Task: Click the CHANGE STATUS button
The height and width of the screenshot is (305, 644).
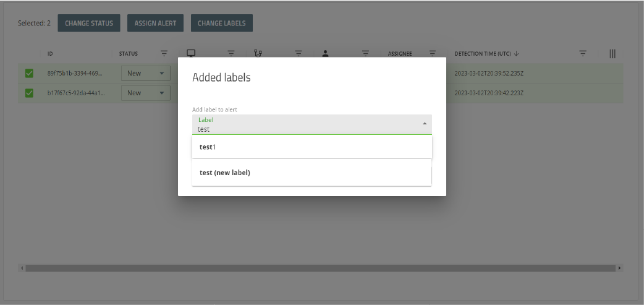Action: 89,23
